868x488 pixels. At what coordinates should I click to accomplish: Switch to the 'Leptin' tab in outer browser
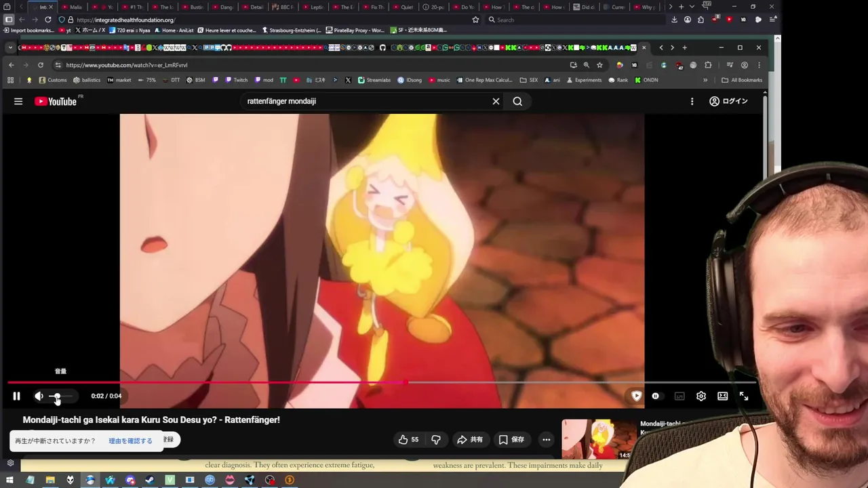[x=313, y=7]
